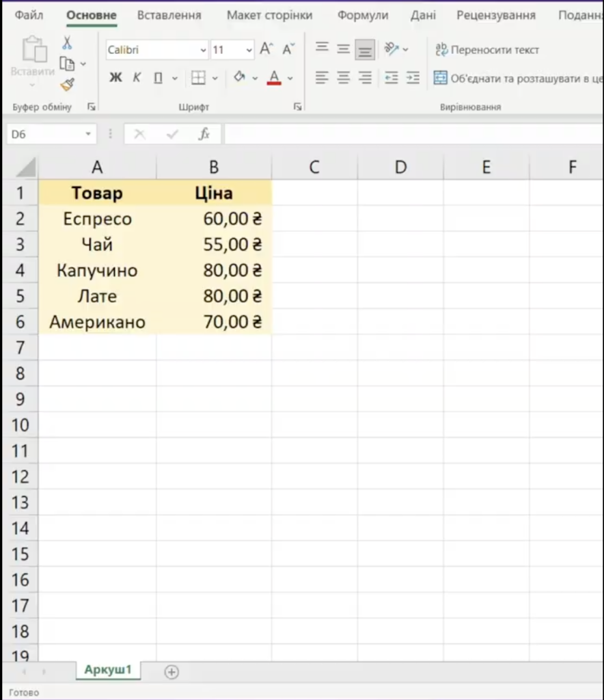Switch to the Вставлення tab
604x700 pixels.
tap(169, 15)
